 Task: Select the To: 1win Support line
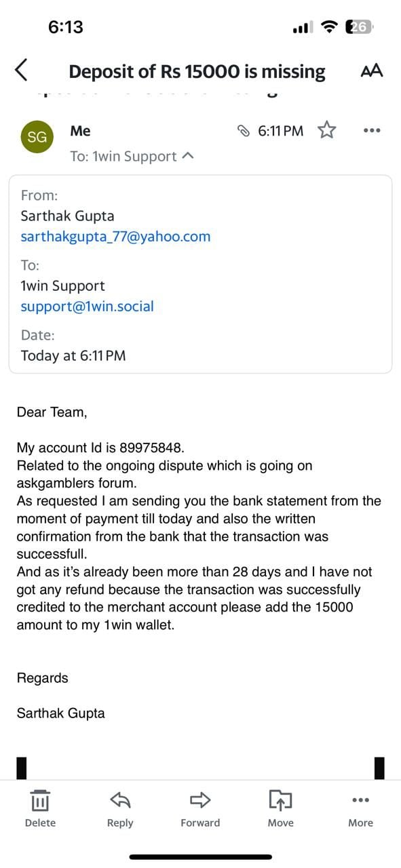(x=132, y=156)
